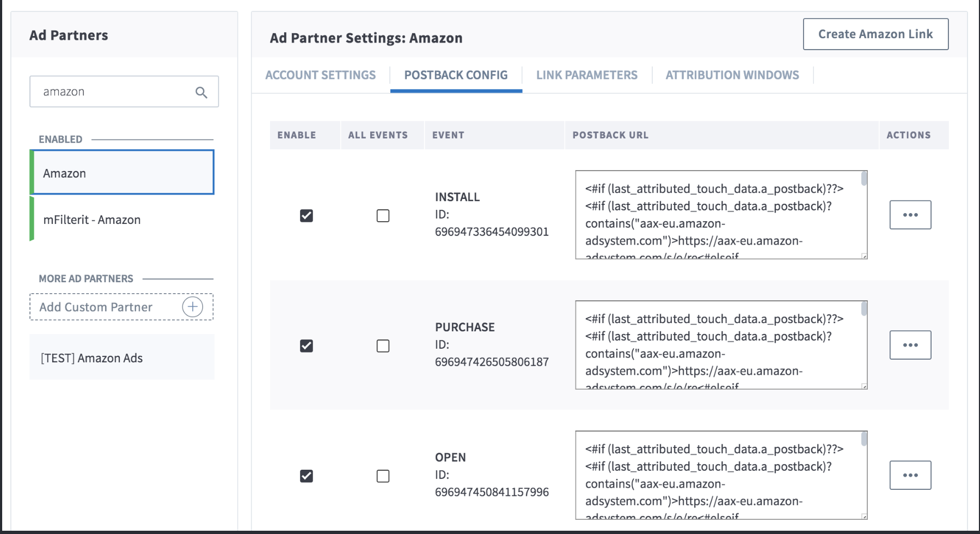This screenshot has height=534, width=980.
Task: Disable the INSTALL event postback
Action: 307,216
